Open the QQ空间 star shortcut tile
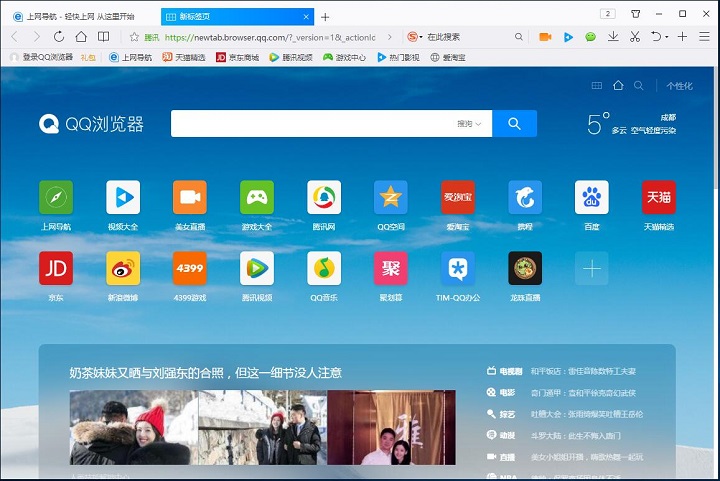 tap(391, 197)
